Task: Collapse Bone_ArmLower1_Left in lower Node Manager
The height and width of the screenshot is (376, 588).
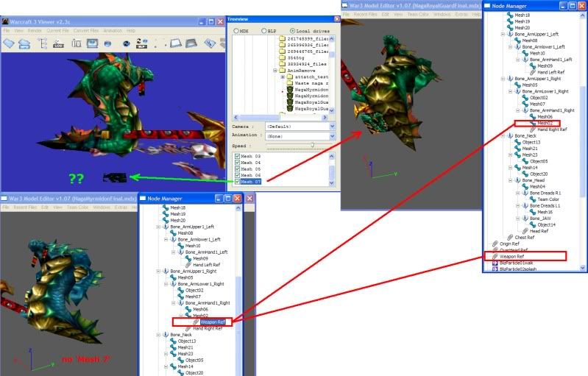Action: (166, 240)
